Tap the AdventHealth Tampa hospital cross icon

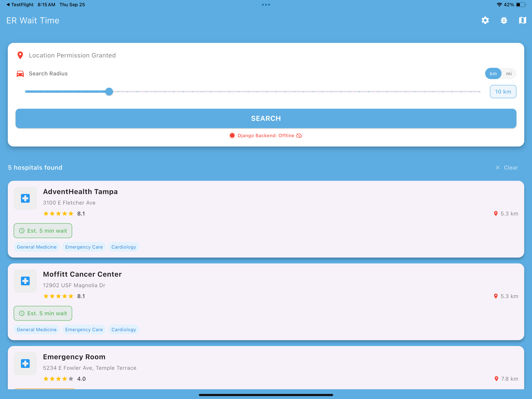[25, 198]
